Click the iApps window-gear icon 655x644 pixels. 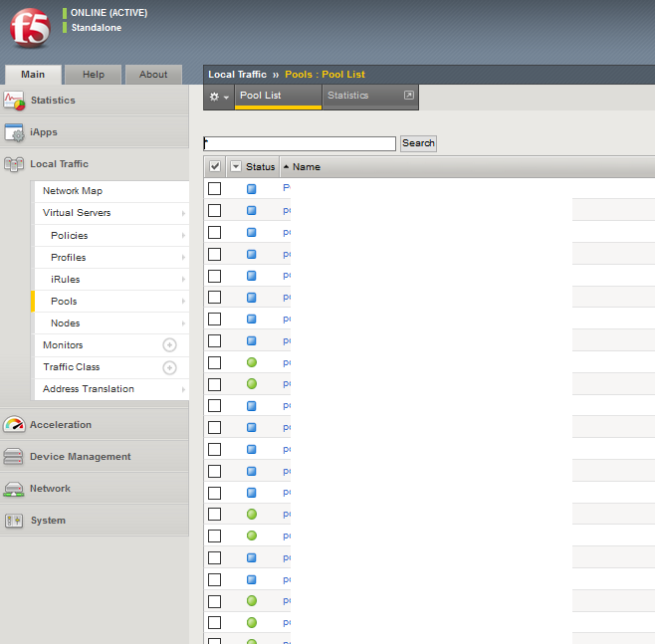click(14, 132)
